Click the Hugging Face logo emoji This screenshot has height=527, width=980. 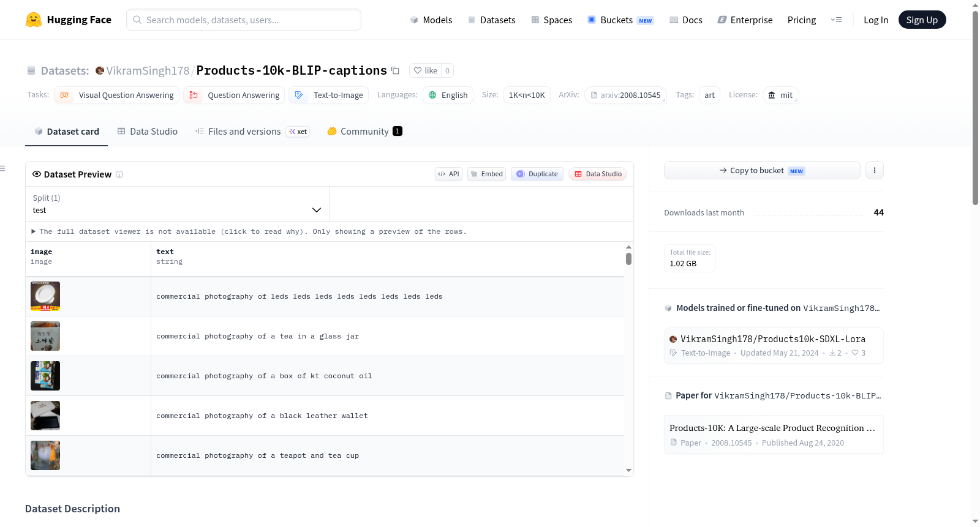tap(34, 20)
